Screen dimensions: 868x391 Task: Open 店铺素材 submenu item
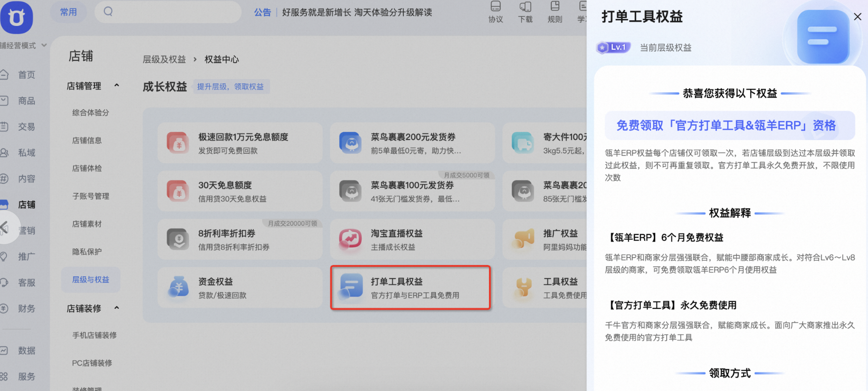87,224
